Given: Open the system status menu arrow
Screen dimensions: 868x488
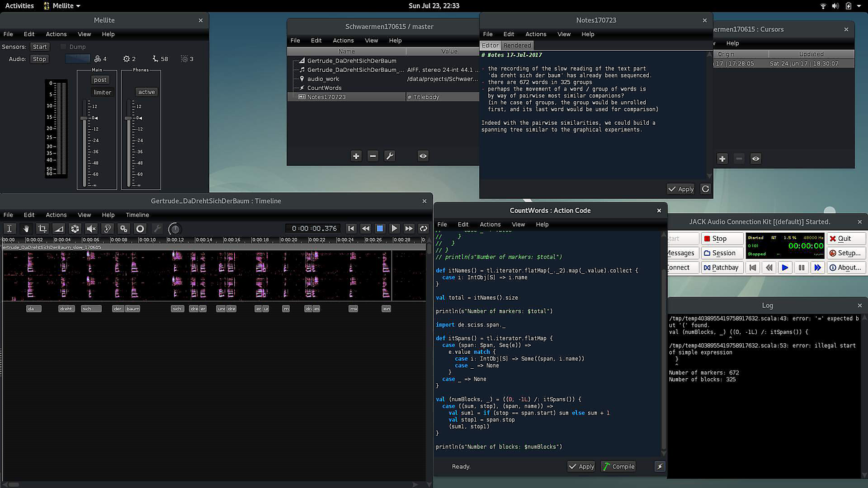Looking at the screenshot, I should pos(860,6).
